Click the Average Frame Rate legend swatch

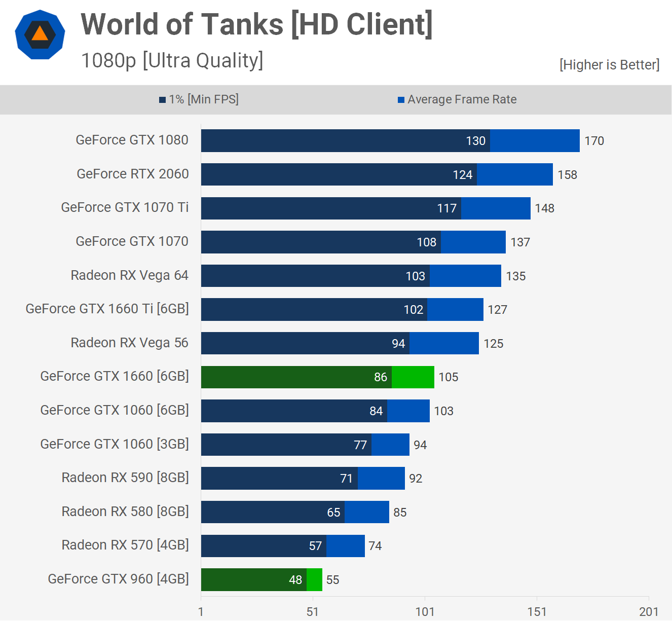[401, 100]
